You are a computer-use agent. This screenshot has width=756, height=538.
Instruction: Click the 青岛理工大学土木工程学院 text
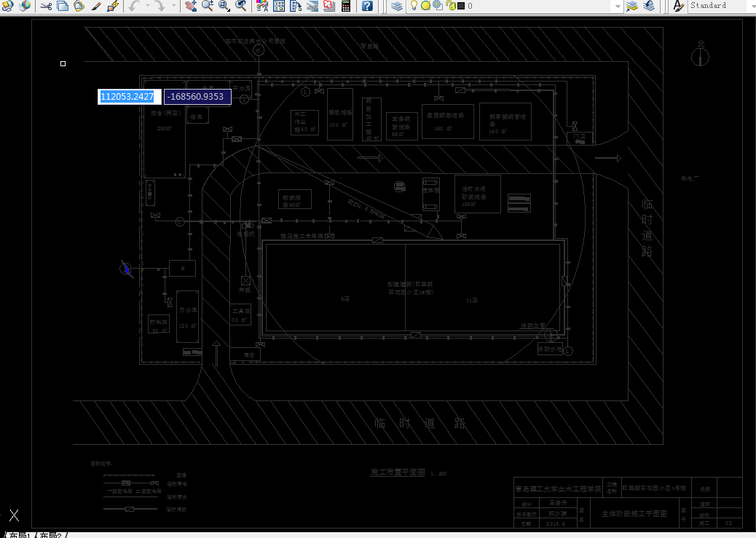point(559,488)
